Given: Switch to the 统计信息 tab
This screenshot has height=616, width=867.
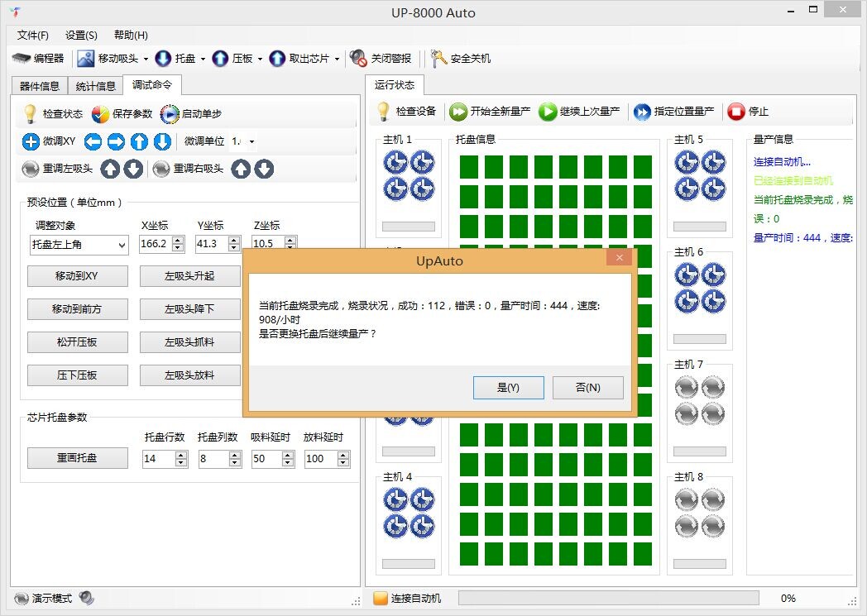Looking at the screenshot, I should pyautogui.click(x=95, y=86).
